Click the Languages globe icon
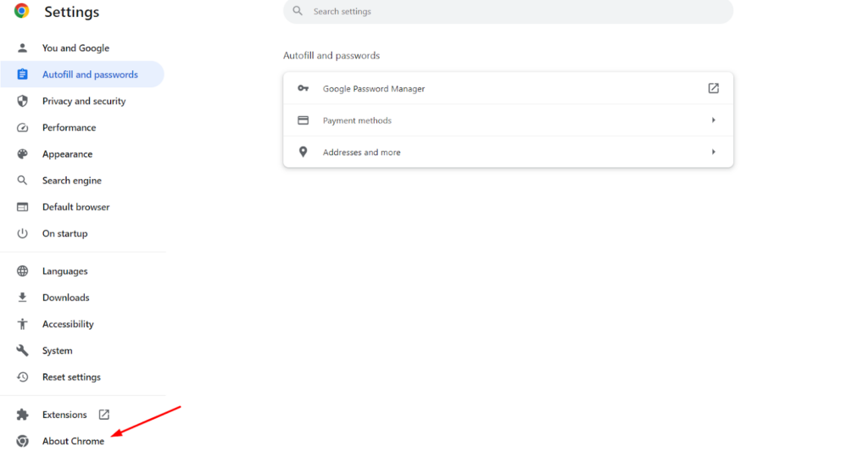This screenshot has height=463, width=868. point(23,271)
